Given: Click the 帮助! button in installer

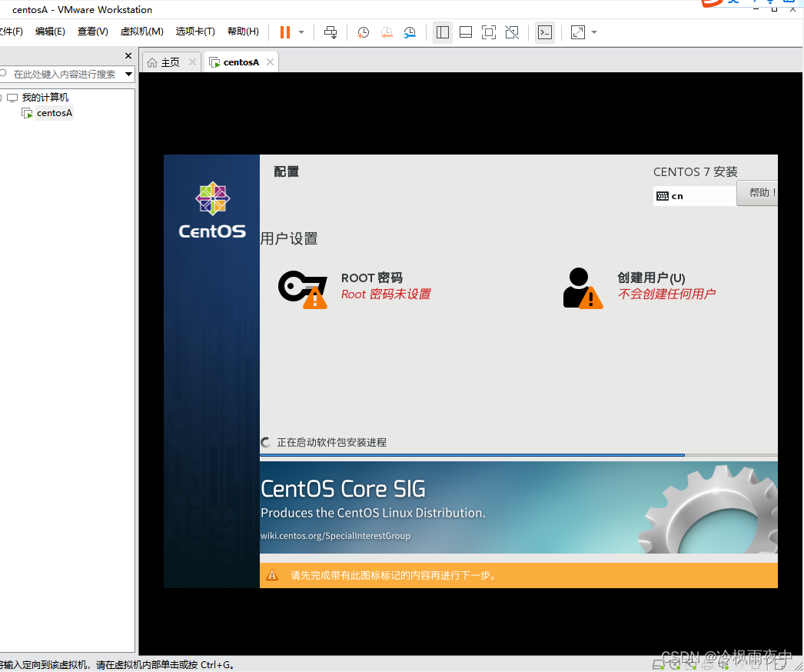Looking at the screenshot, I should pyautogui.click(x=758, y=192).
